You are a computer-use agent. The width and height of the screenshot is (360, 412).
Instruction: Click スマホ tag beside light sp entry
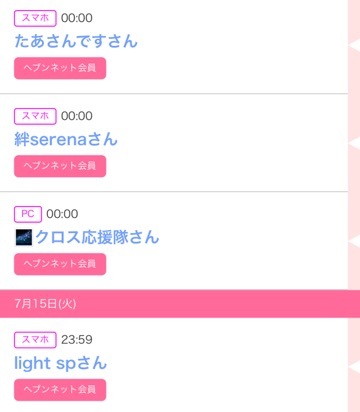(x=35, y=340)
